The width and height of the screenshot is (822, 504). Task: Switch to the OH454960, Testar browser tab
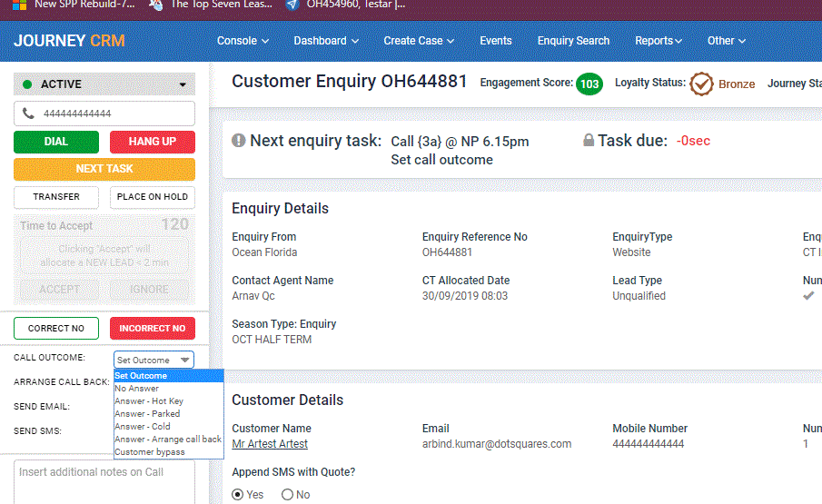click(x=346, y=5)
